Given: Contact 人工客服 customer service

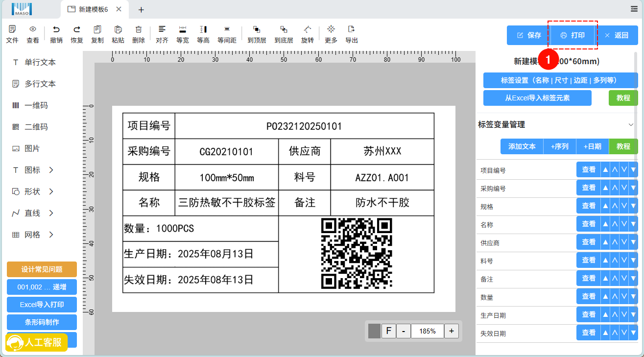Looking at the screenshot, I should pyautogui.click(x=37, y=342).
